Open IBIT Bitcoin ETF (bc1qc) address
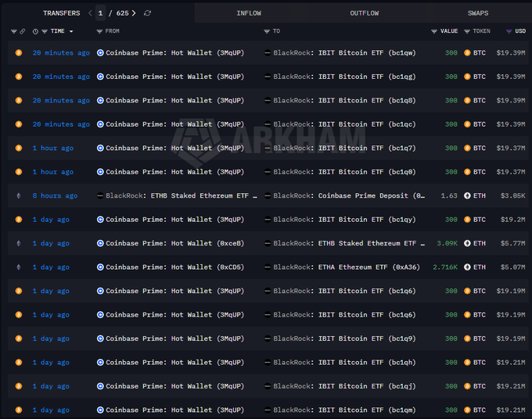 tap(367, 124)
